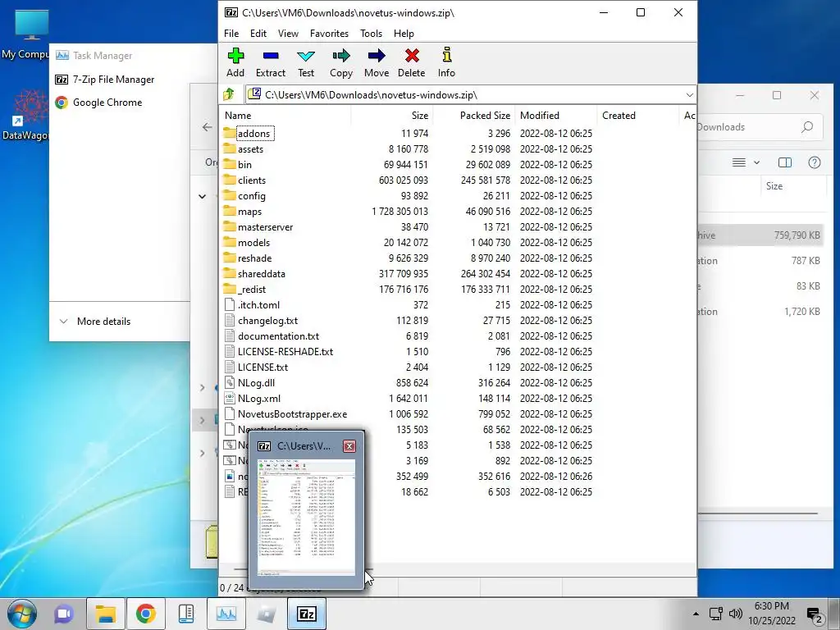Select the masterserver folder
This screenshot has width=840, height=630.
click(265, 226)
